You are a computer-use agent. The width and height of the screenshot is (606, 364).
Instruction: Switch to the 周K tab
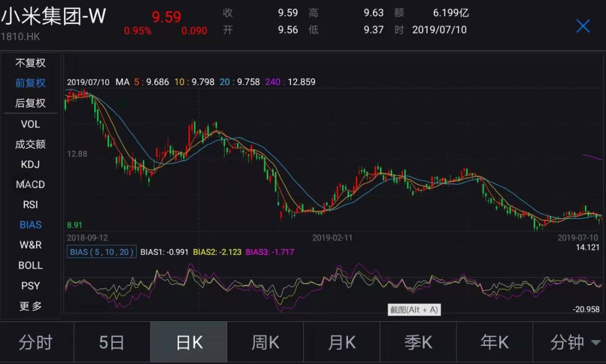265,343
